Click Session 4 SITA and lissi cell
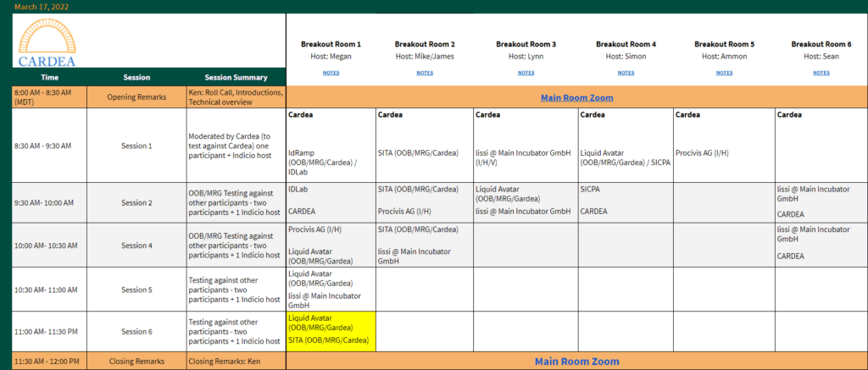 pos(425,245)
